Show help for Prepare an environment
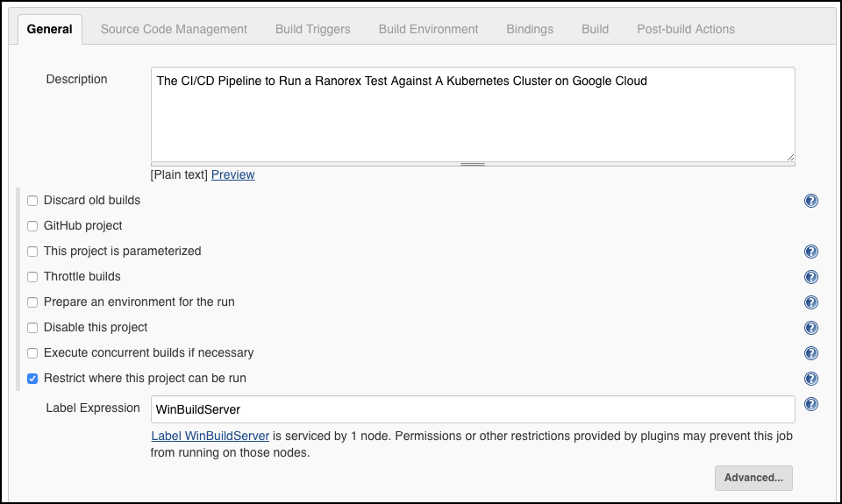This screenshot has width=842, height=504. pos(810,302)
